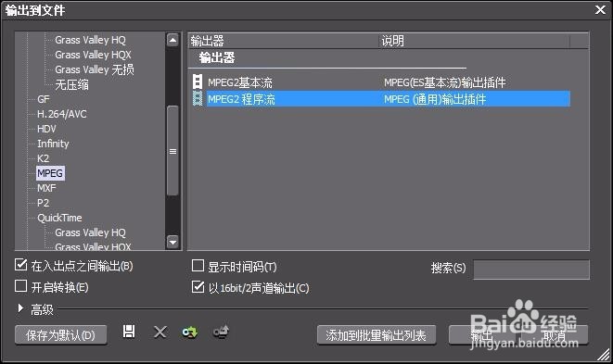Click the 取消 cancel button
Image resolution: width=613 pixels, height=364 pixels.
[555, 335]
